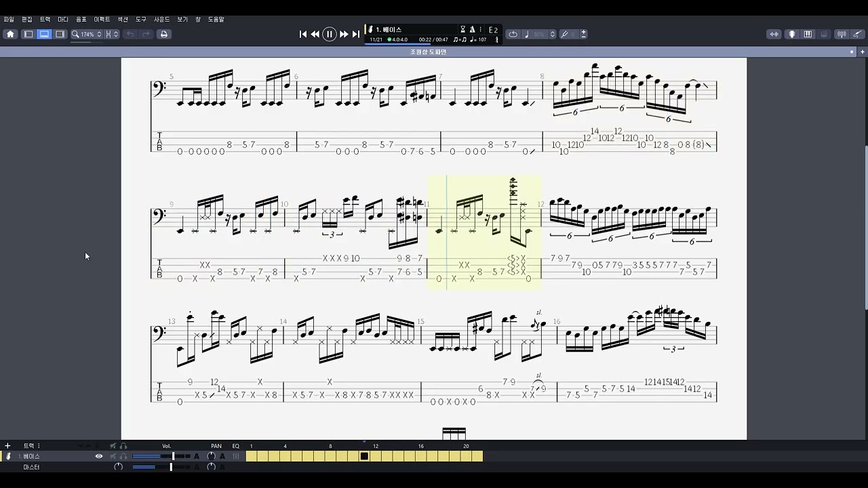Click the Home icon in toolbar
This screenshot has height=488, width=868.
(x=10, y=34)
